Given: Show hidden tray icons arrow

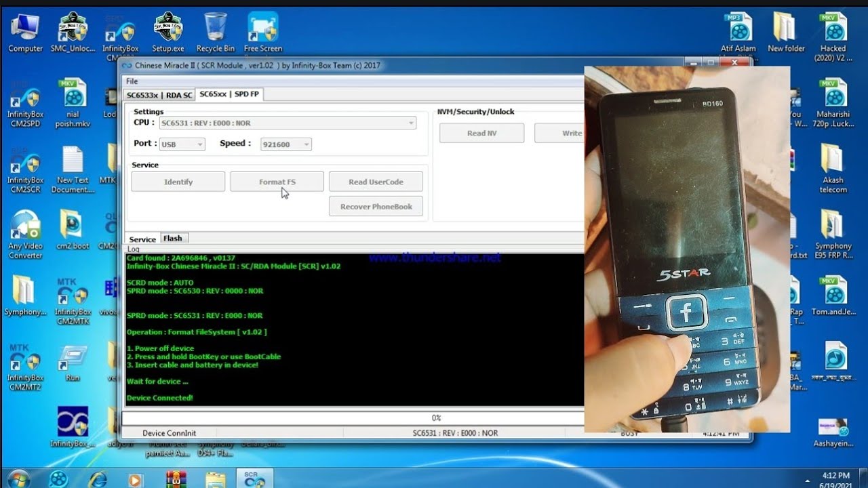Looking at the screenshot, I should [807, 480].
